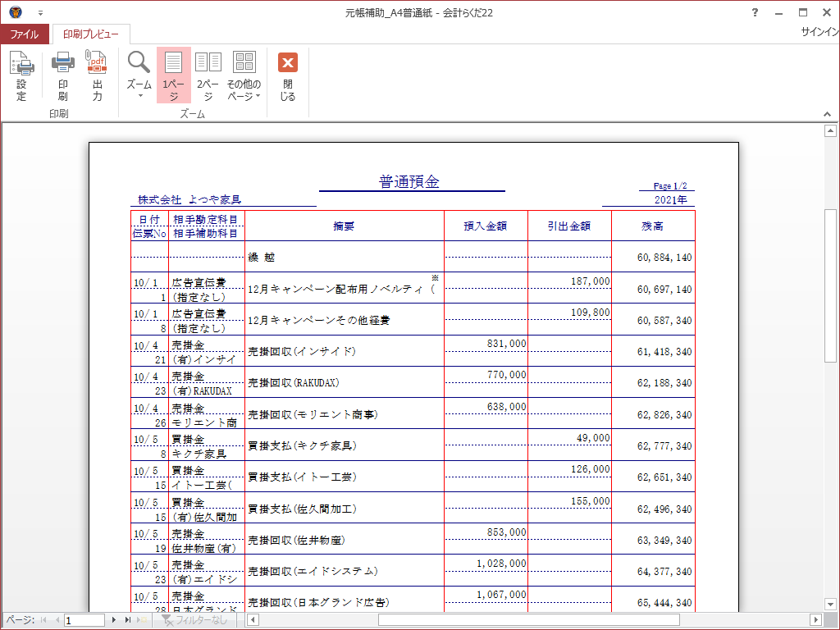840x630 pixels.
Task: Select the 印刷プレビュー tab
Action: pyautogui.click(x=90, y=34)
